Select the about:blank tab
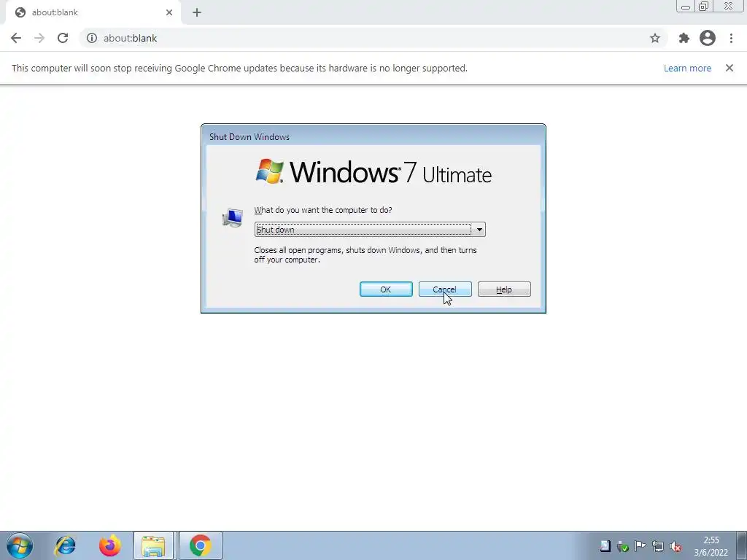This screenshot has height=560, width=747. (x=94, y=12)
